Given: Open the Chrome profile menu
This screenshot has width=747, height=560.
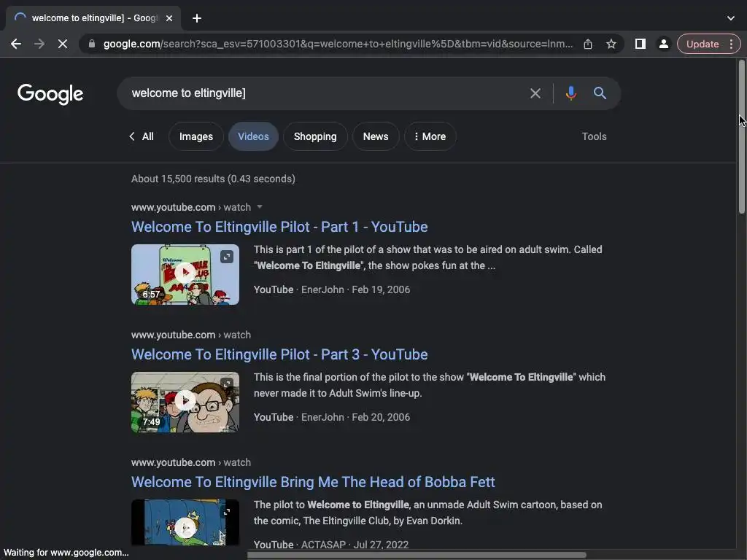Looking at the screenshot, I should 663,44.
